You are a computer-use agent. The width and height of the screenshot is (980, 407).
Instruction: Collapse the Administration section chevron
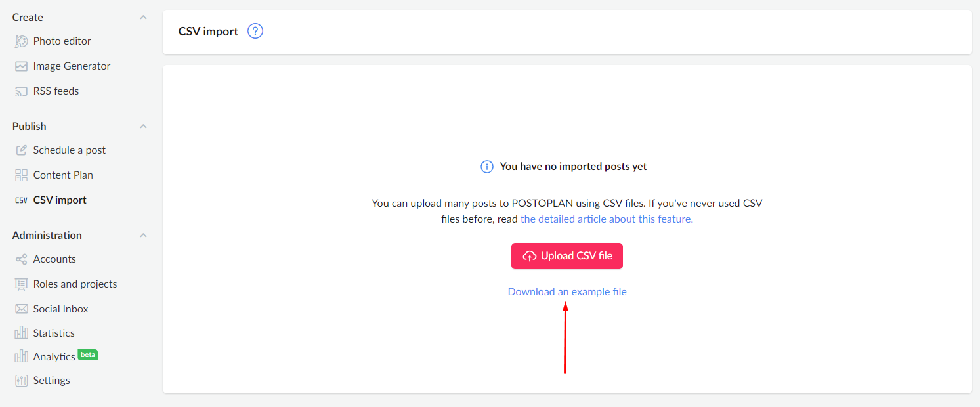(x=143, y=236)
